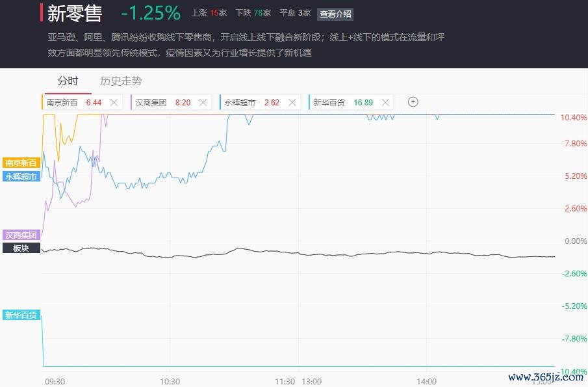Select the 板块 dark line label

tap(21, 248)
